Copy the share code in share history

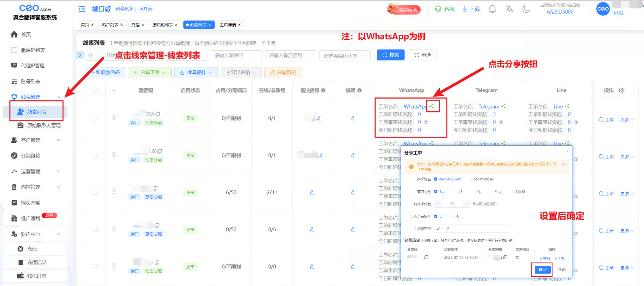coord(426,257)
